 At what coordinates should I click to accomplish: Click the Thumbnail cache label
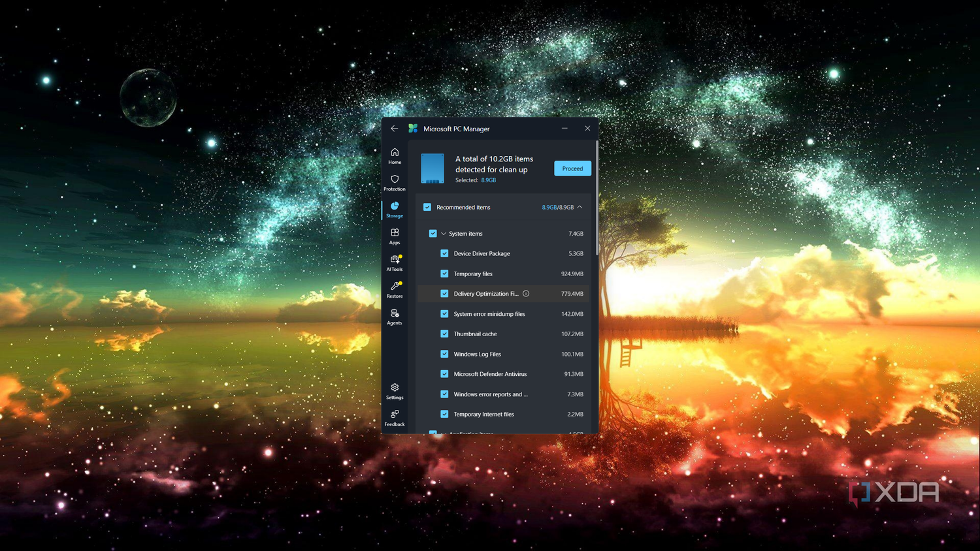tap(476, 334)
